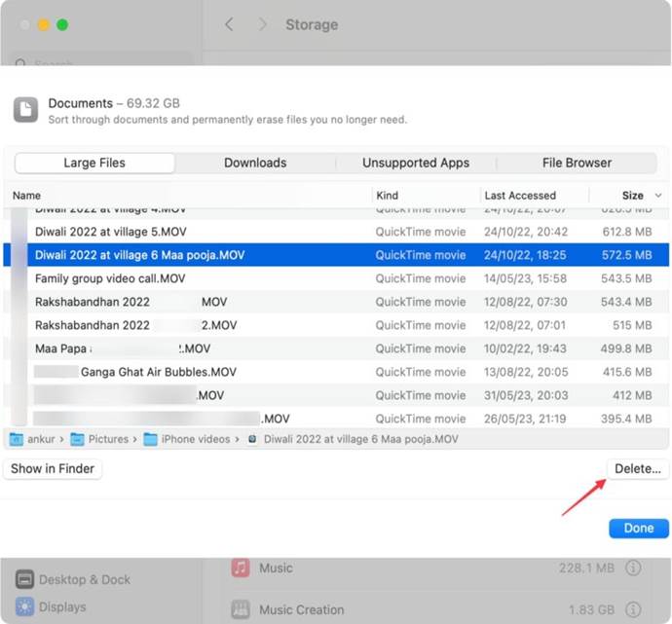Toggle sort order arrow on Size column

658,196
